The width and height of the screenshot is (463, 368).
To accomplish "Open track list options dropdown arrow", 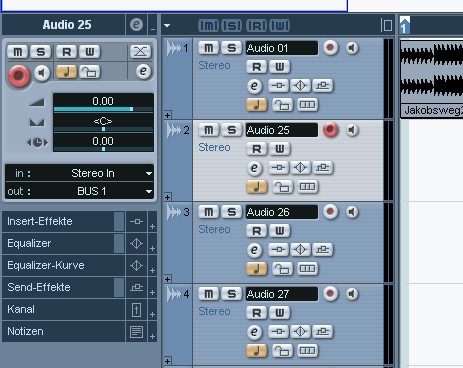I will click(167, 25).
